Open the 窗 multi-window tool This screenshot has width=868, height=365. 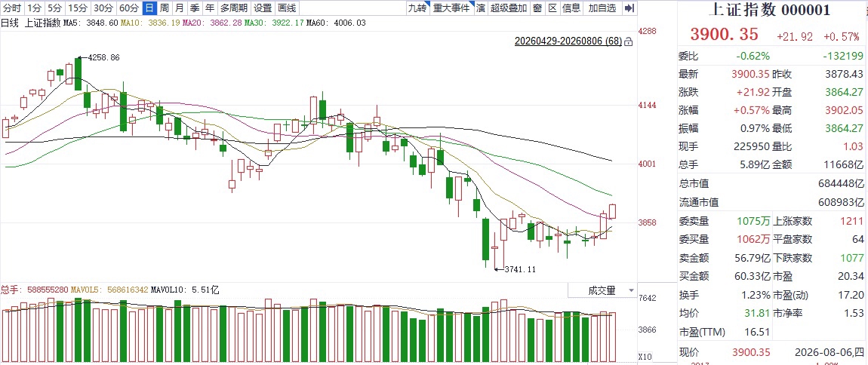pyautogui.click(x=537, y=8)
